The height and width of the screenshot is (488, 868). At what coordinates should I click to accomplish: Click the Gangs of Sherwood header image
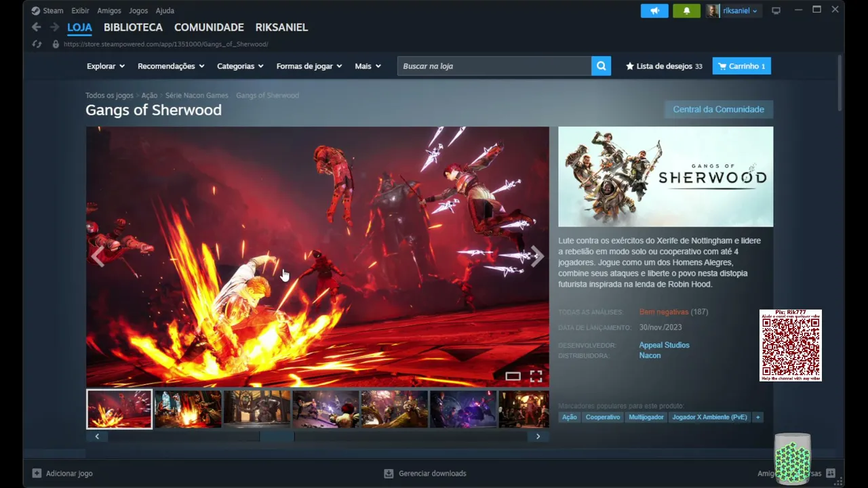click(665, 177)
